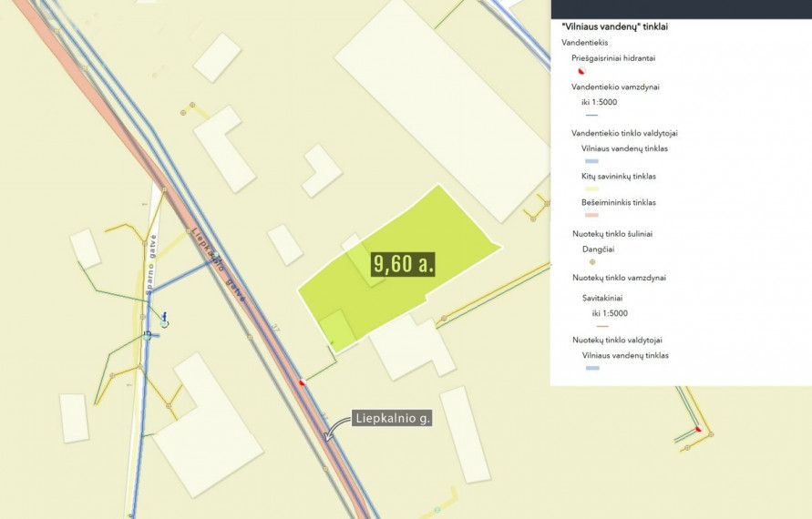Click the white arrow pointing to Liepkalnio street
Image resolution: width=812 pixels, height=519 pixels.
pos(336,429)
